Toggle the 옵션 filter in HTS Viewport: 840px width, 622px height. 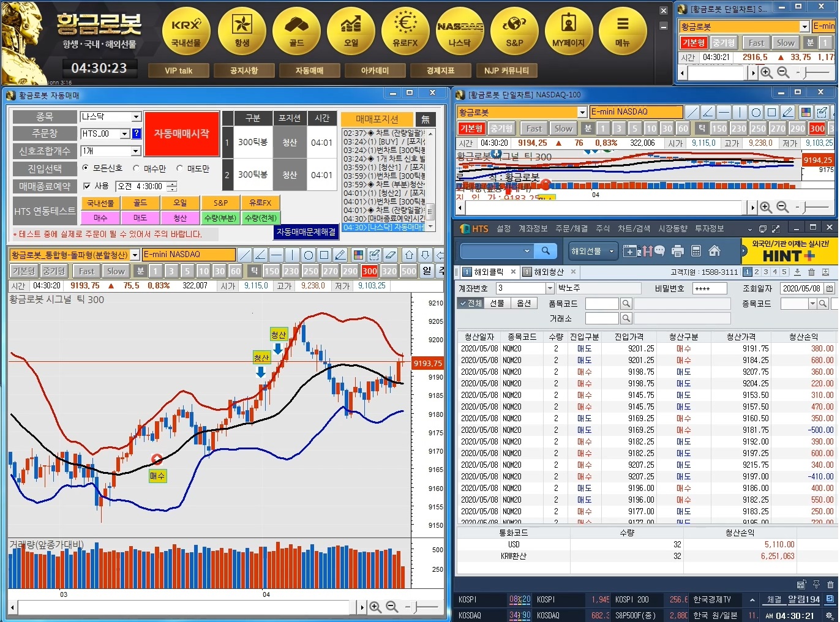(x=524, y=303)
